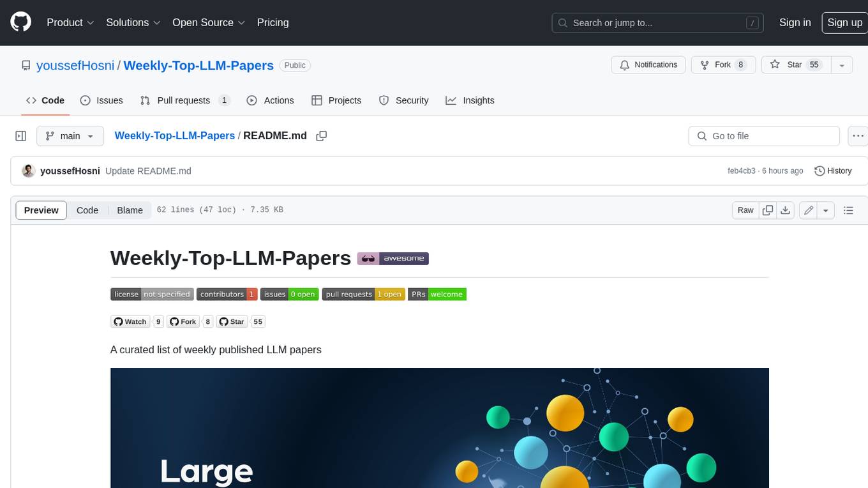Copy the README.md file path

pos(322,136)
